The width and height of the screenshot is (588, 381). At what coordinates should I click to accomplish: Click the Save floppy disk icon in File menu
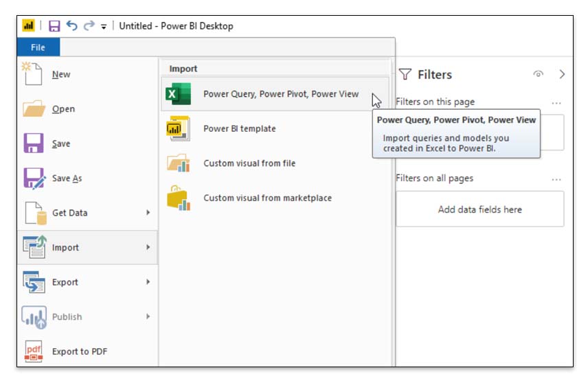(x=34, y=143)
